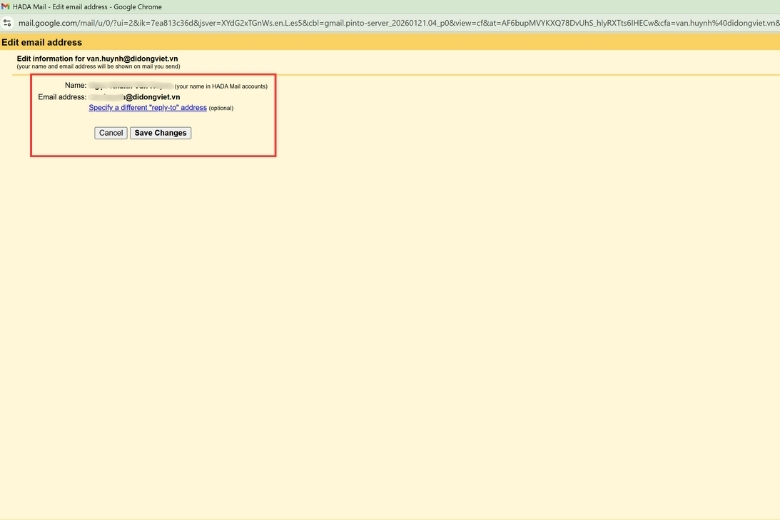Click the 'Email address:' field label

point(62,97)
